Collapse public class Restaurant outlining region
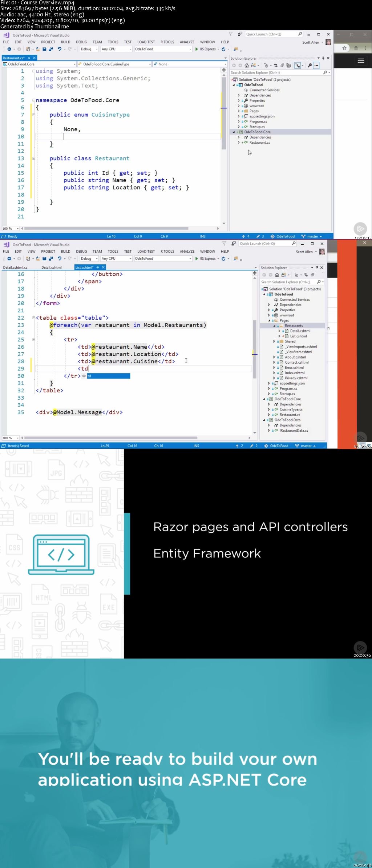 [33, 158]
